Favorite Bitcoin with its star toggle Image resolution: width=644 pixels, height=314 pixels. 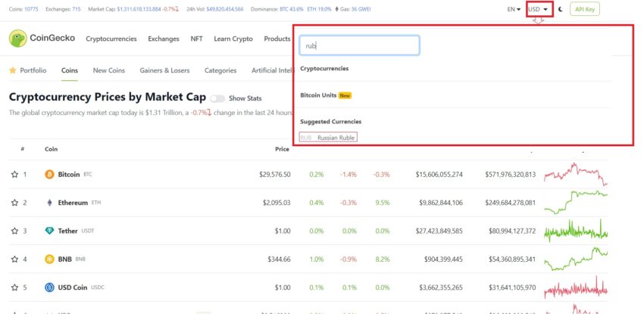pos(14,174)
